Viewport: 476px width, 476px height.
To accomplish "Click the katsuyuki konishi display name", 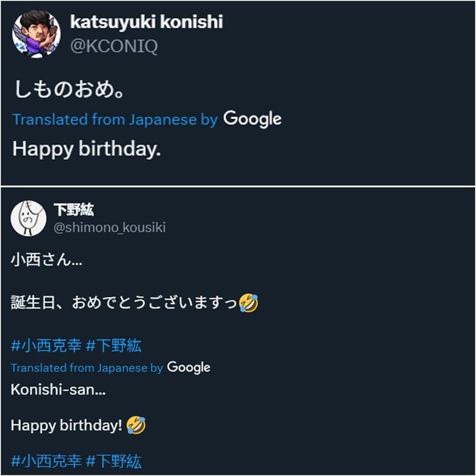I will tap(146, 22).
